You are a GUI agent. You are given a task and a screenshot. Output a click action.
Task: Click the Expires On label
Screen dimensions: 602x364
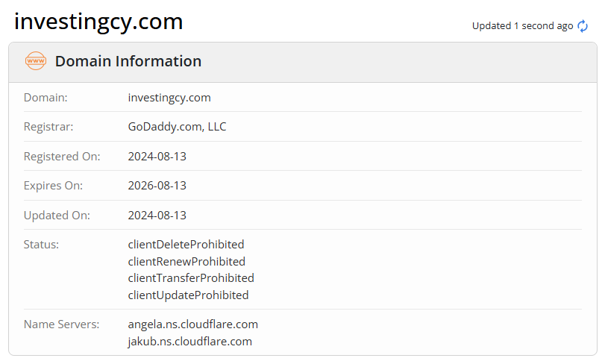(53, 186)
